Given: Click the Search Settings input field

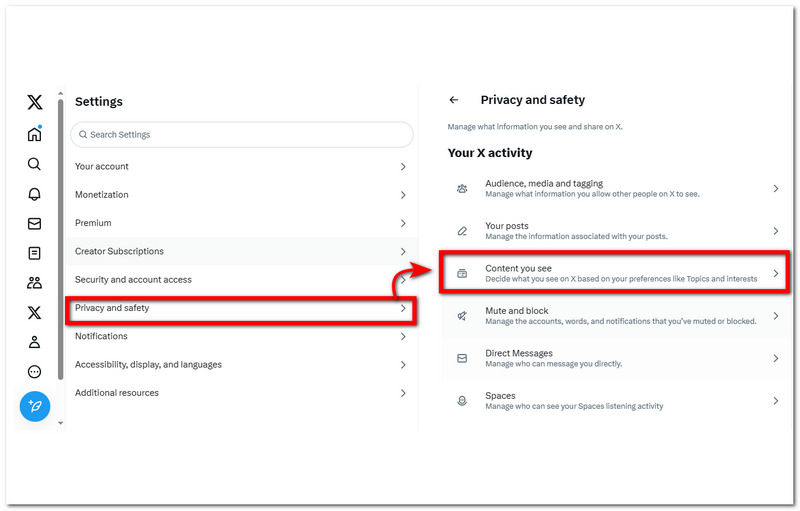Looking at the screenshot, I should click(242, 135).
